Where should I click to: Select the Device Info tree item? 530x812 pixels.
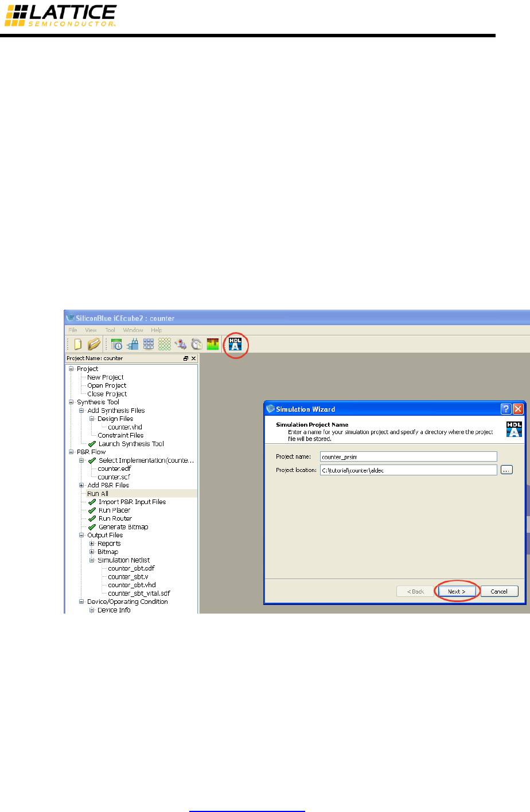(x=114, y=610)
